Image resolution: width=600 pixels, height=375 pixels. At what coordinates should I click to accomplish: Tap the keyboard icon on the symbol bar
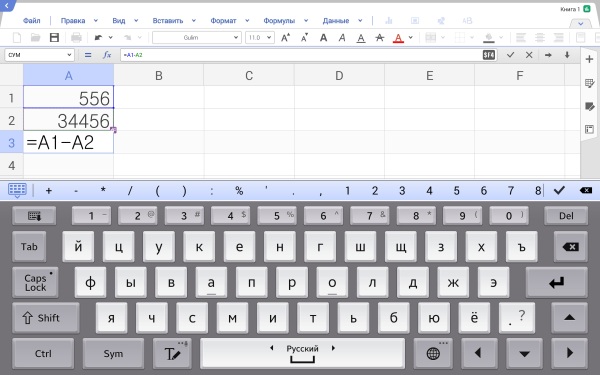tap(17, 190)
